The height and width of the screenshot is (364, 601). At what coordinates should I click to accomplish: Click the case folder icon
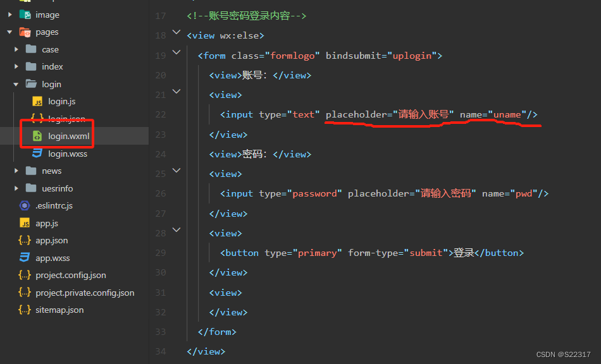[x=31, y=49]
